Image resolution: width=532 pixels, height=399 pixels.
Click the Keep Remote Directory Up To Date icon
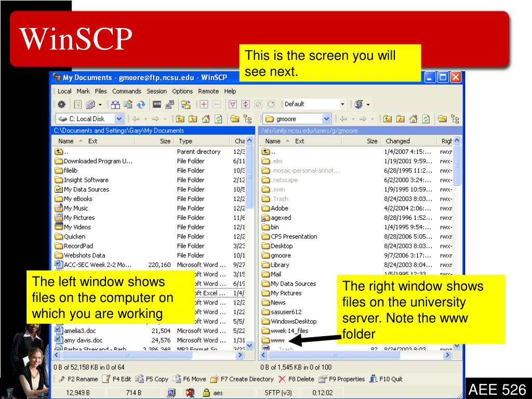click(128, 104)
